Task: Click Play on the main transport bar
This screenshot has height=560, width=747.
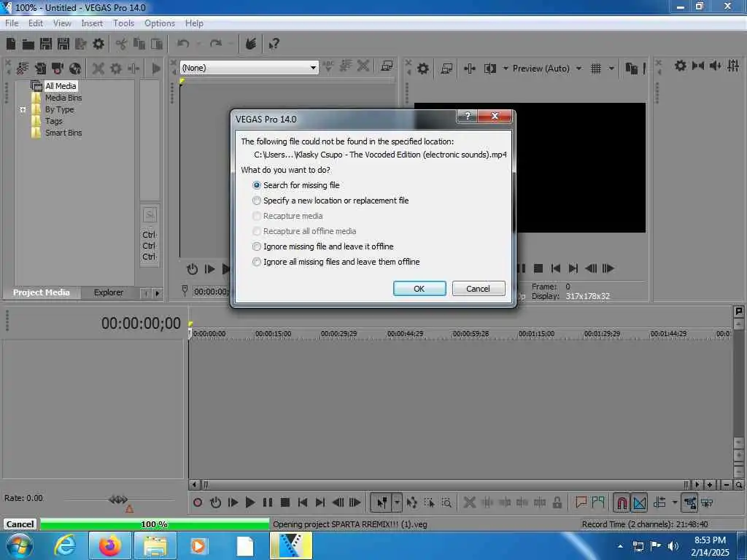Action: pyautogui.click(x=249, y=502)
